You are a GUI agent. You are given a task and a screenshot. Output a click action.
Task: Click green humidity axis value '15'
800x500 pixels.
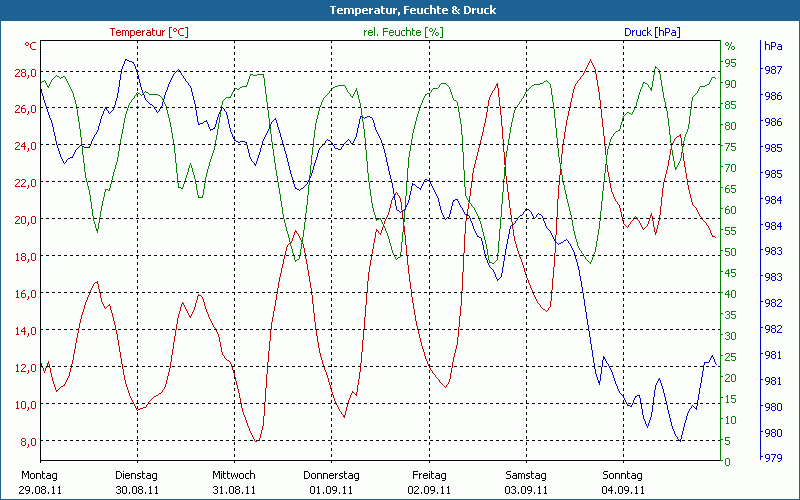(731, 399)
